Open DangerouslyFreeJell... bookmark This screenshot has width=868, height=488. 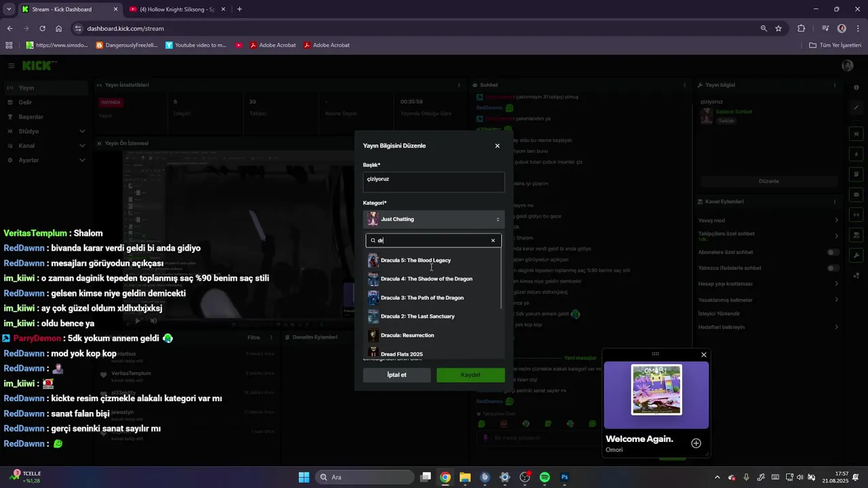127,45
